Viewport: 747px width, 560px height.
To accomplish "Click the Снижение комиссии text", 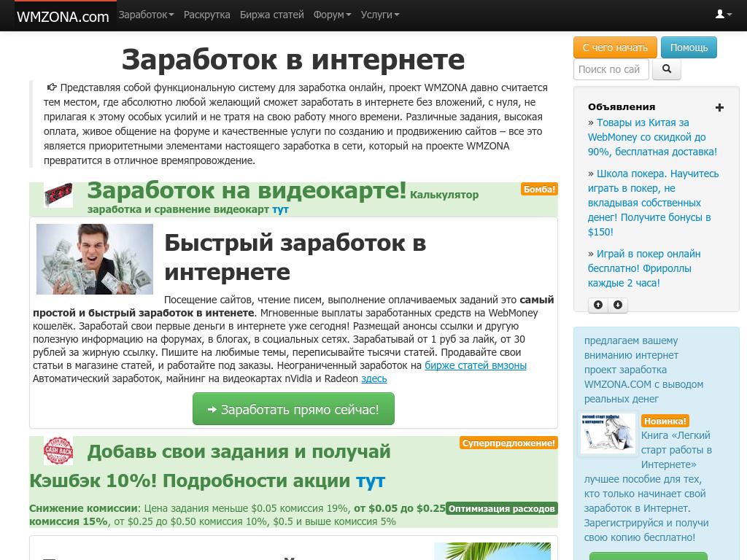I will 83,508.
